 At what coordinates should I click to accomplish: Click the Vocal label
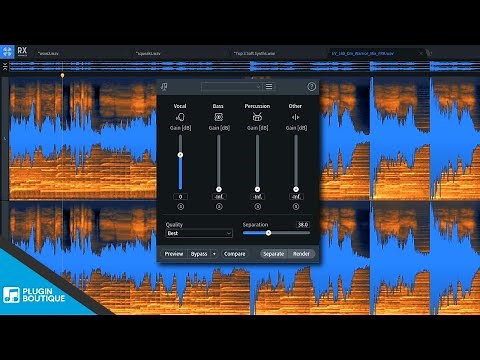coord(180,106)
